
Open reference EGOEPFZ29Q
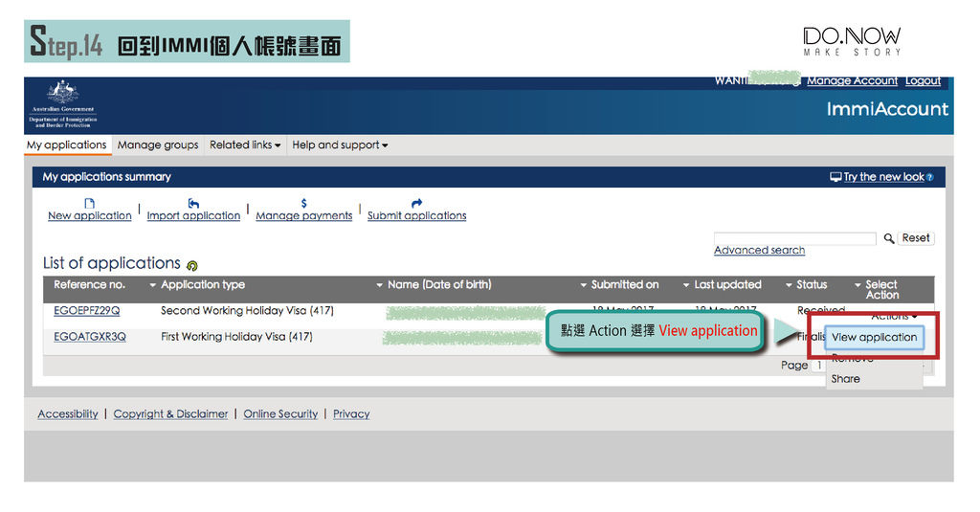coord(86,311)
